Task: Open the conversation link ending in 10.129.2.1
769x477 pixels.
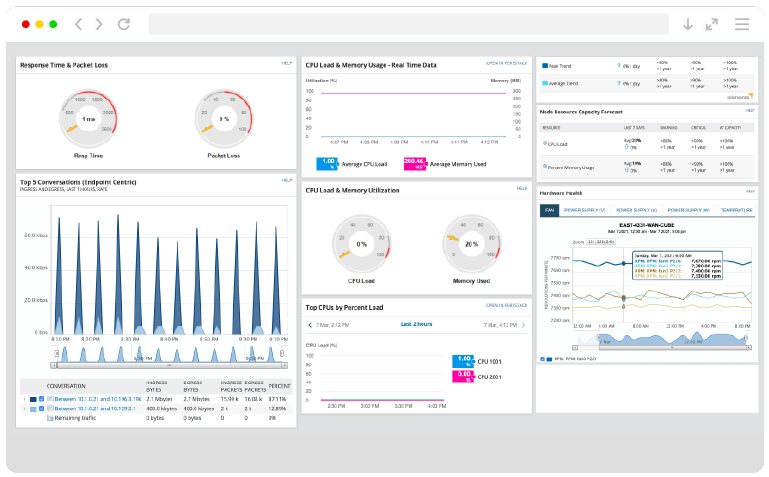Action: point(95,408)
